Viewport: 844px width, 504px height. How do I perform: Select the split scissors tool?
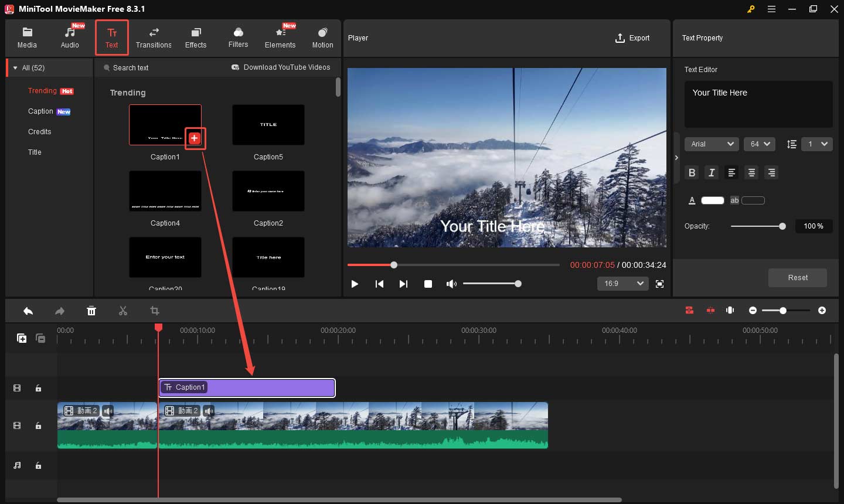[123, 311]
